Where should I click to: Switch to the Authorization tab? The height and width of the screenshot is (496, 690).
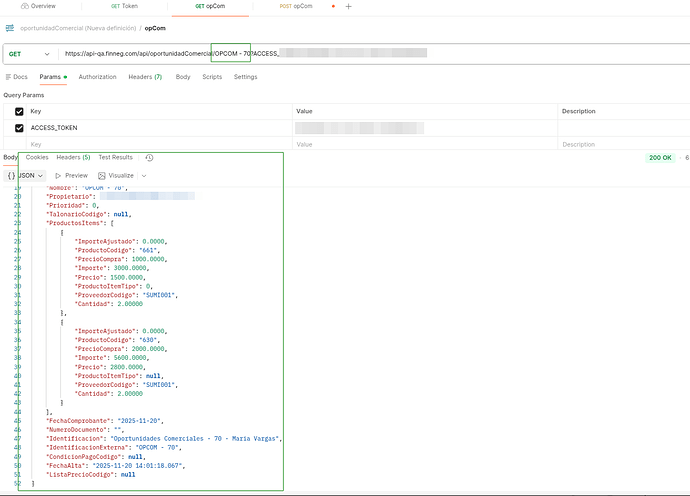coord(97,77)
